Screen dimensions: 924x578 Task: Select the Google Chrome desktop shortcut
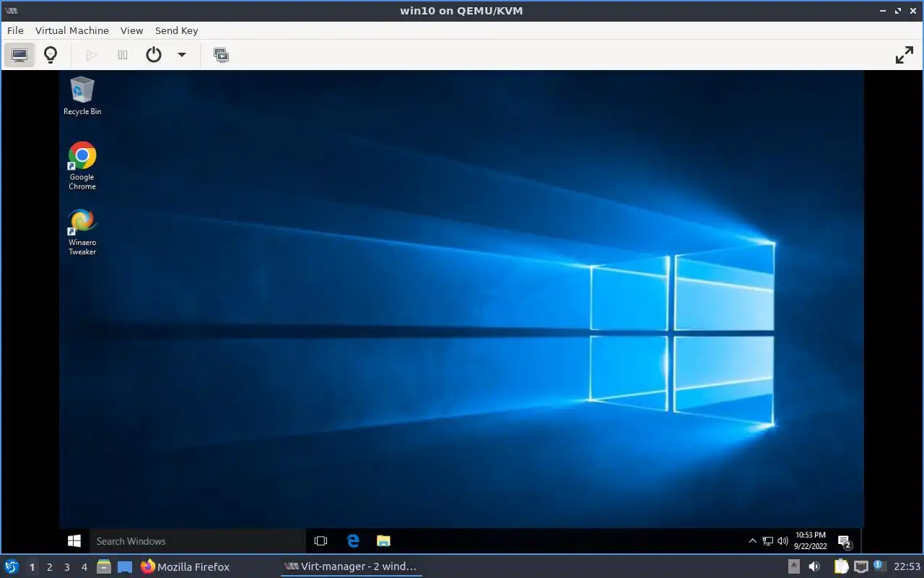click(x=82, y=165)
